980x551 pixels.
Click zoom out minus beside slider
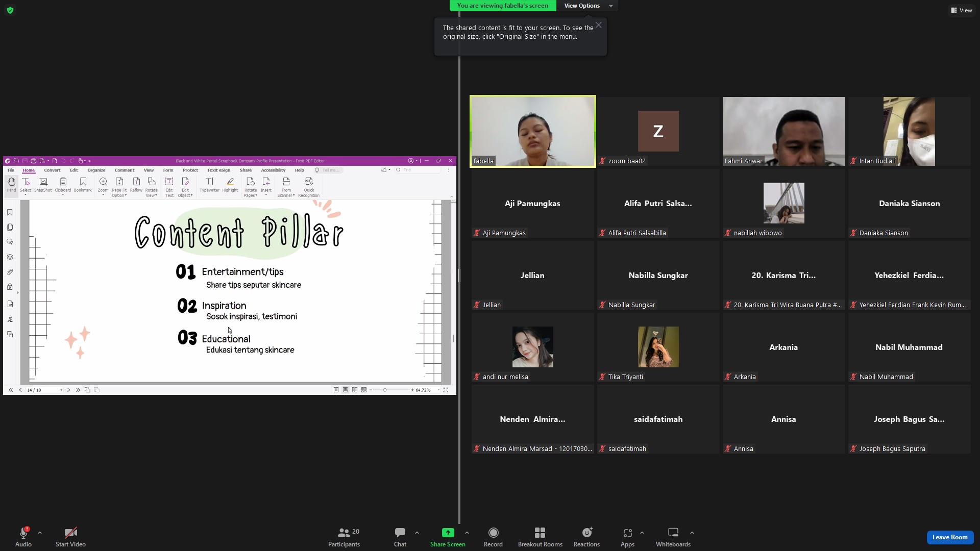[x=371, y=390]
